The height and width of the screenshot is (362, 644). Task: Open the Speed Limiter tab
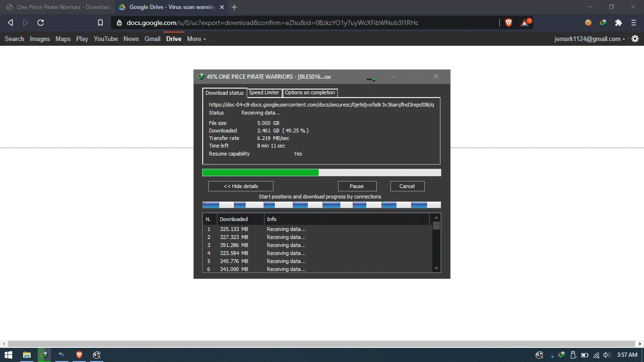pos(264,92)
